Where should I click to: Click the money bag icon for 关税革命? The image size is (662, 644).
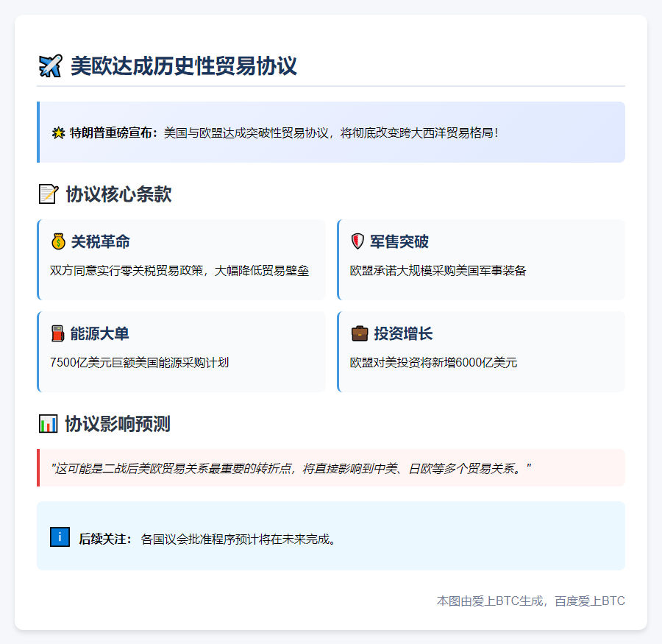point(58,241)
